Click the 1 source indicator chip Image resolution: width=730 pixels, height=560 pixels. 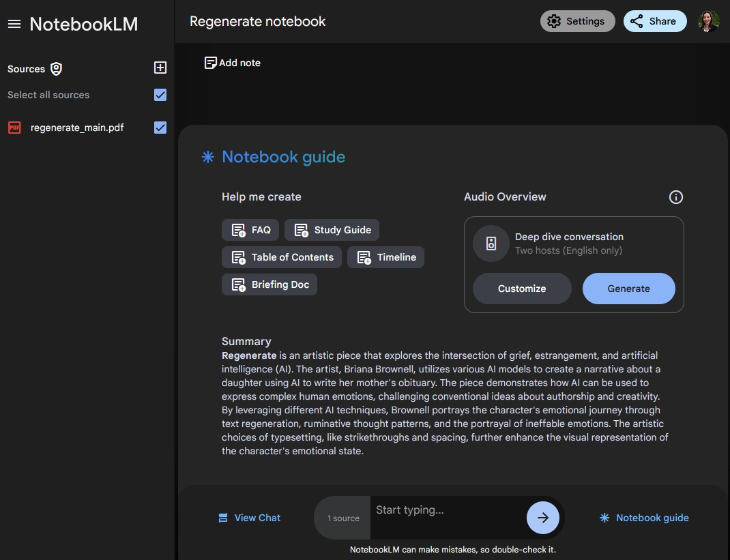[x=343, y=518]
